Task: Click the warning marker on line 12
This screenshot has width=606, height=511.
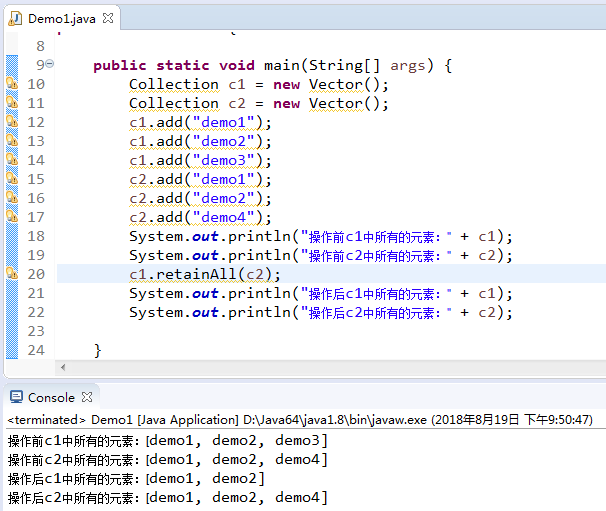Action: [x=12, y=121]
